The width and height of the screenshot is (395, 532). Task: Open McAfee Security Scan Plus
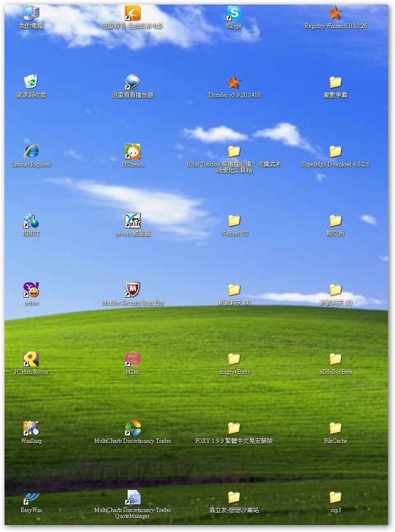click(132, 291)
